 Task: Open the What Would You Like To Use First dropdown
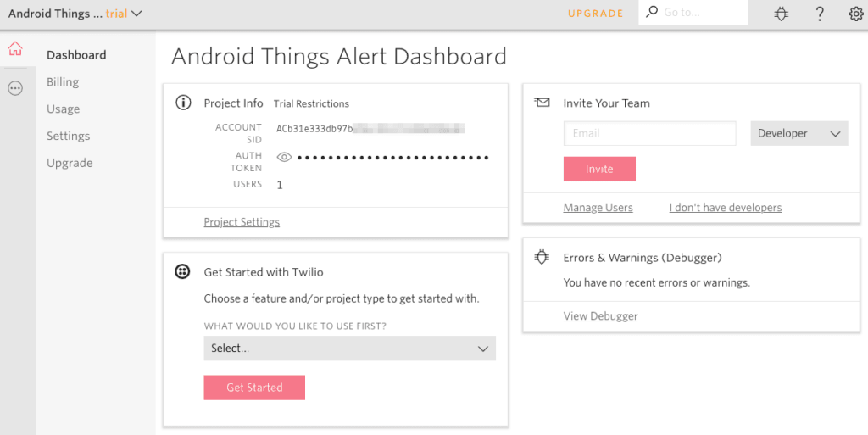[349, 349]
